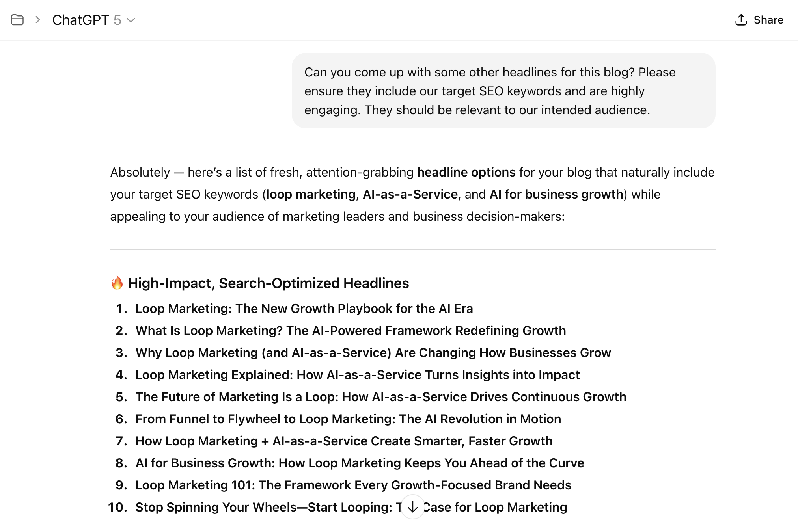Image resolution: width=798 pixels, height=532 pixels.
Task: Click the bold 'headline options' text
Action: 466,172
